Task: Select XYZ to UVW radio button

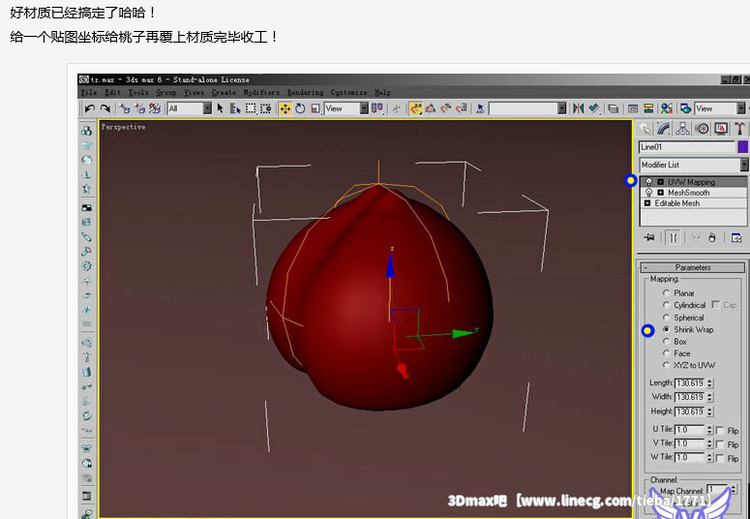Action: point(666,365)
